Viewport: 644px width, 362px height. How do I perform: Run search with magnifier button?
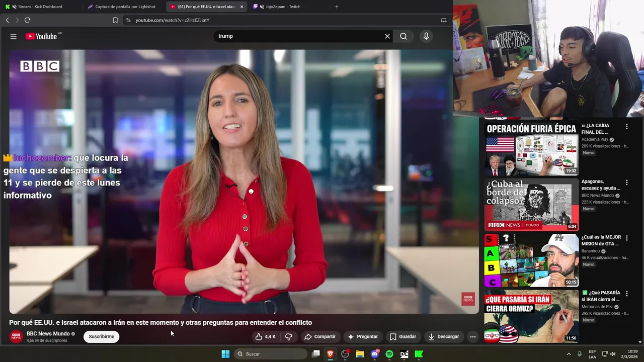pyautogui.click(x=404, y=36)
